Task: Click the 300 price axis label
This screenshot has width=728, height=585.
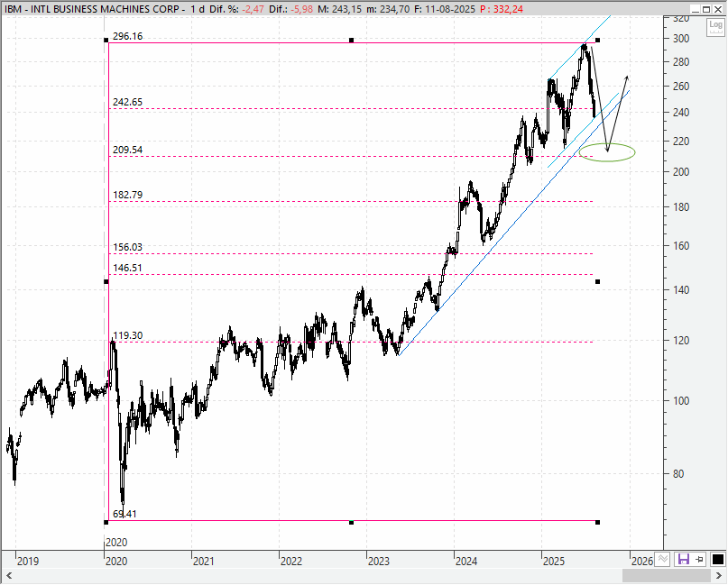Action: click(681, 39)
